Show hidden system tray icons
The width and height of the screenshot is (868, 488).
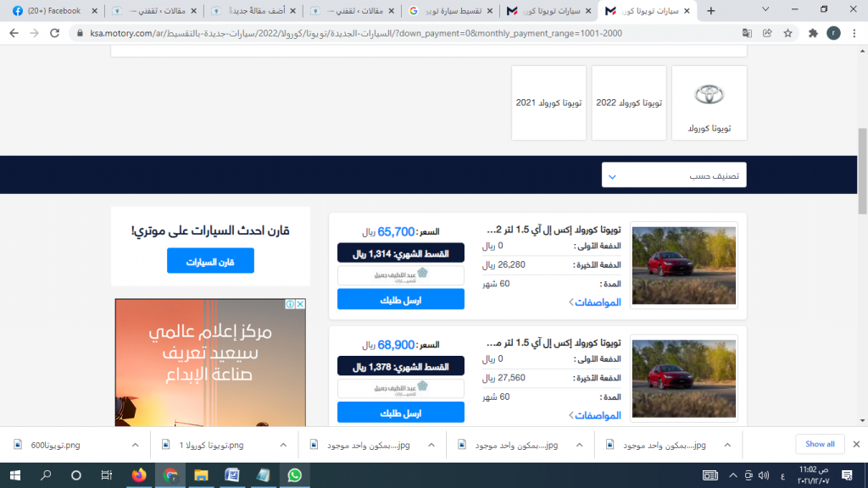point(733,475)
